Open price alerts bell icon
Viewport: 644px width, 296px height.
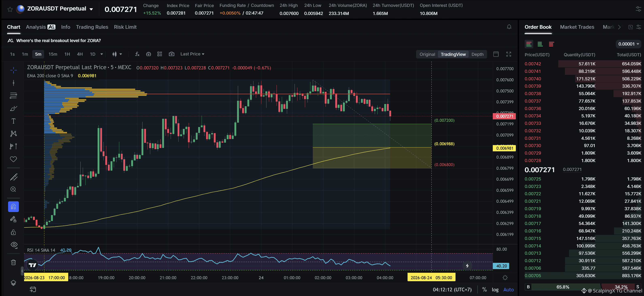pos(509,27)
